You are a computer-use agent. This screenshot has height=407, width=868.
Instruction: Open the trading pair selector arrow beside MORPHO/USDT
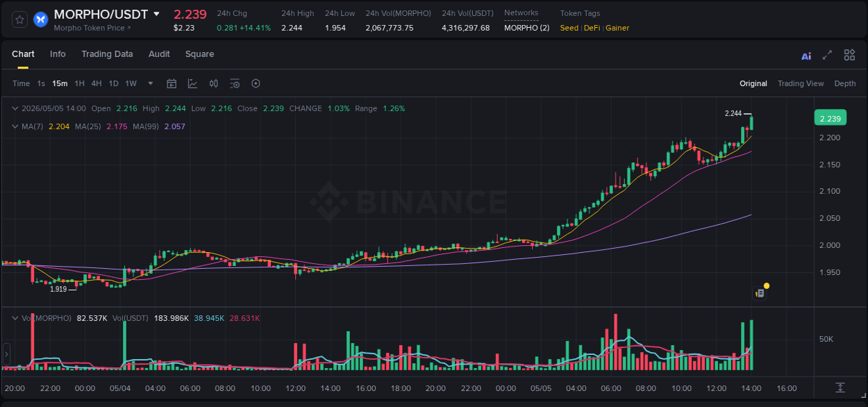pyautogui.click(x=156, y=14)
